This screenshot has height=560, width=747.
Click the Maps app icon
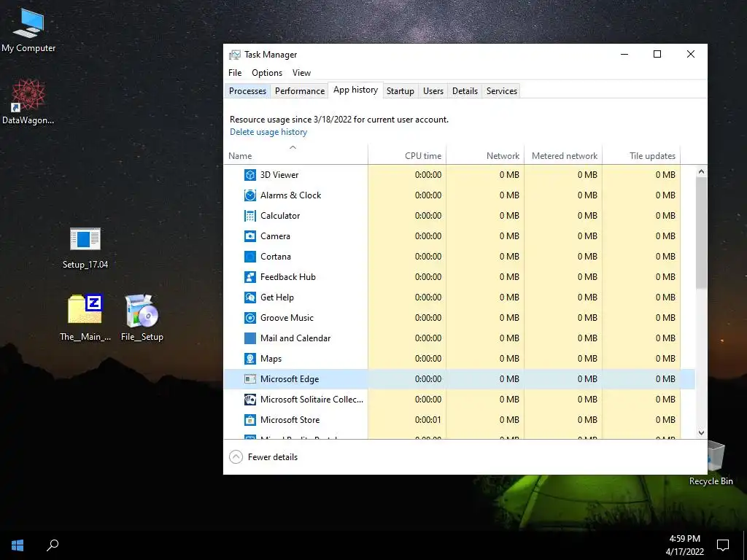[250, 359]
